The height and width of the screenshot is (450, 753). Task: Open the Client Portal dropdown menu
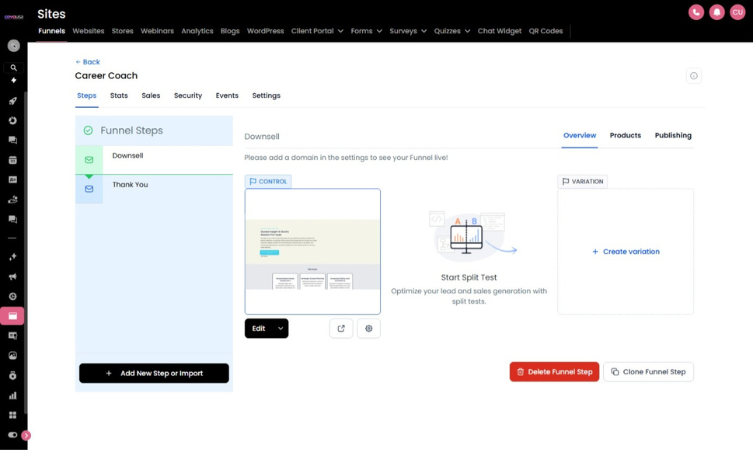317,31
